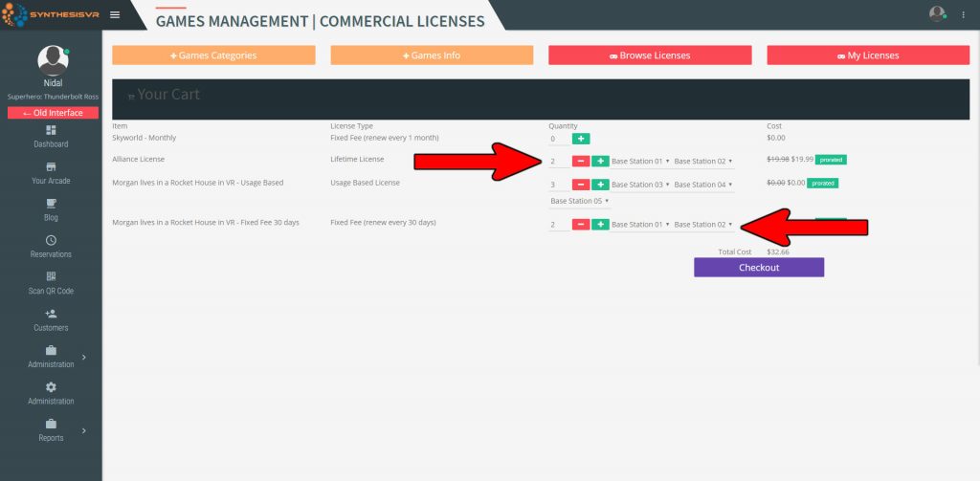The height and width of the screenshot is (481, 980).
Task: Open Games Info
Action: point(432,55)
